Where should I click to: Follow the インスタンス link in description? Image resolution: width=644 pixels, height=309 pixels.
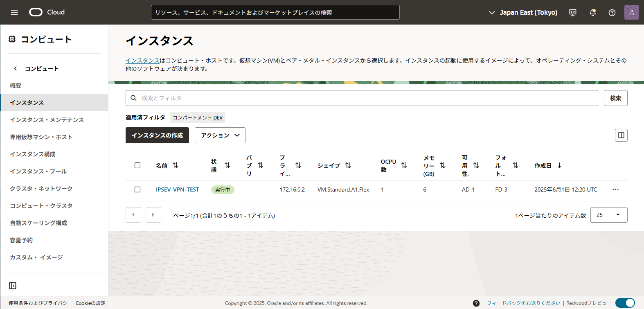[142, 60]
